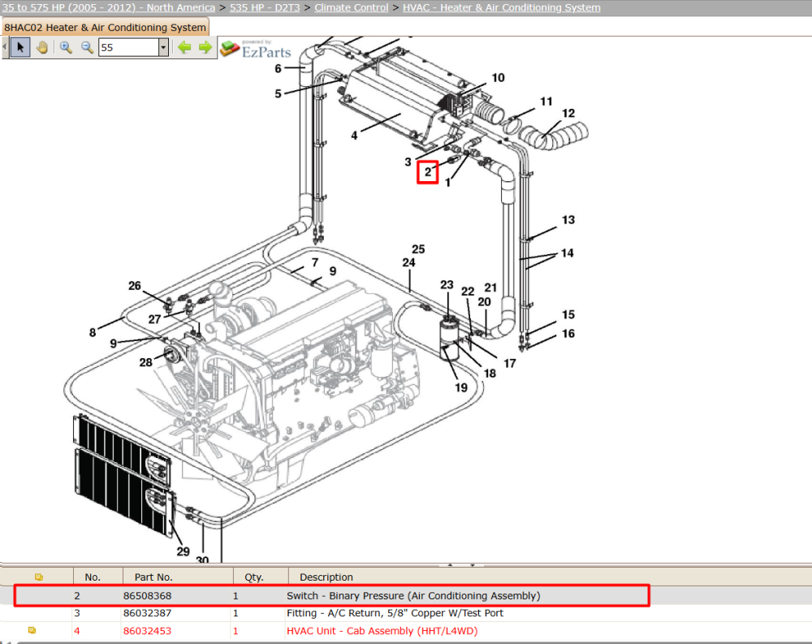812x644 pixels.
Task: Open the Climate Control breadcrumb link
Action: pyautogui.click(x=351, y=8)
